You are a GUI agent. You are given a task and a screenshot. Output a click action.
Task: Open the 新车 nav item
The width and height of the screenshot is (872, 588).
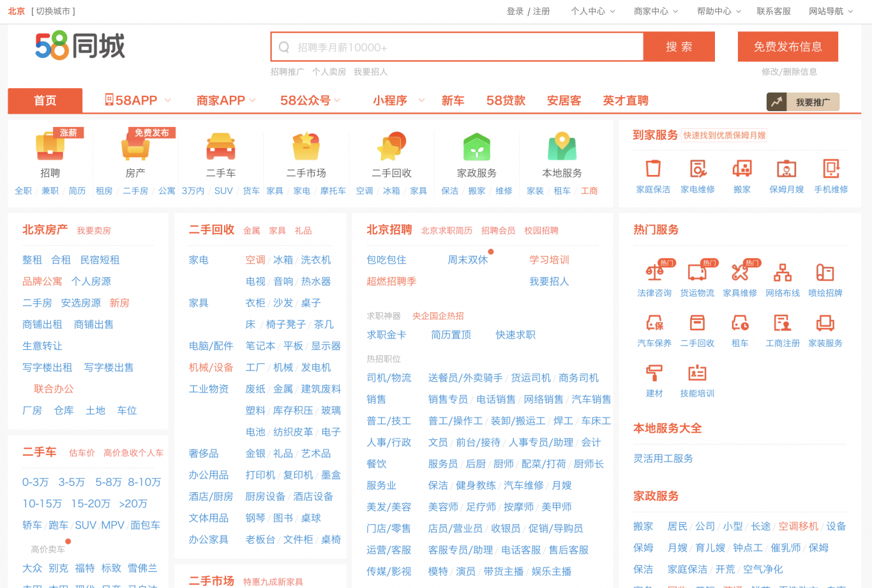pos(453,100)
